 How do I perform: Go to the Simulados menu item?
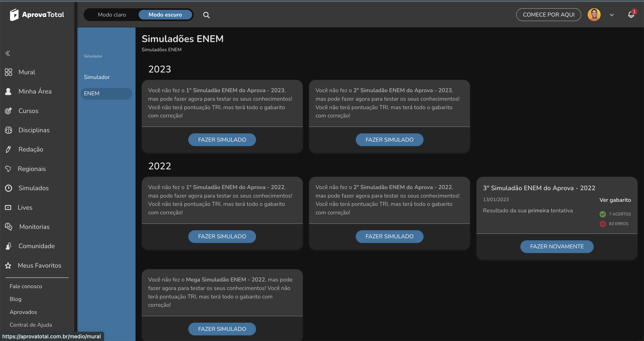(34, 188)
